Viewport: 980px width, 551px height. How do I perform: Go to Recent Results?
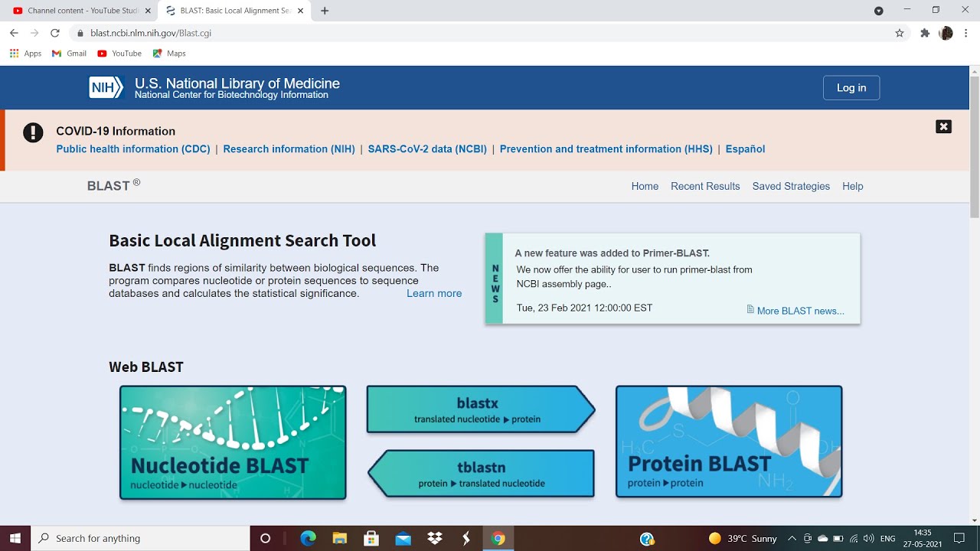point(705,186)
